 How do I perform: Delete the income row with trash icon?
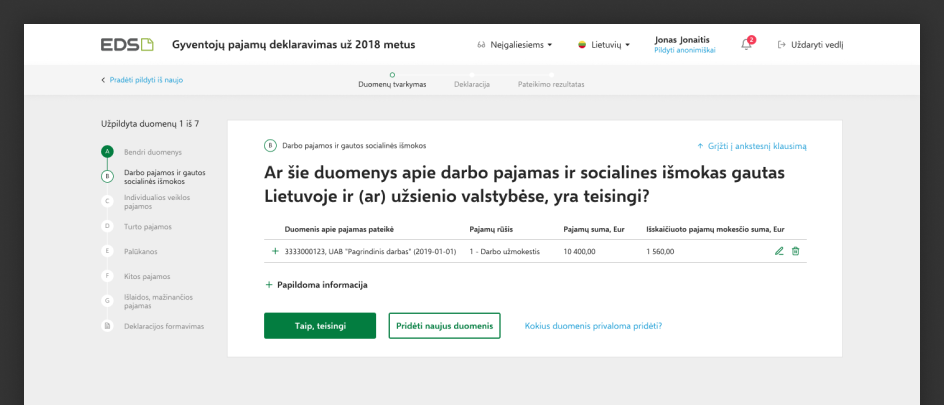[796, 251]
